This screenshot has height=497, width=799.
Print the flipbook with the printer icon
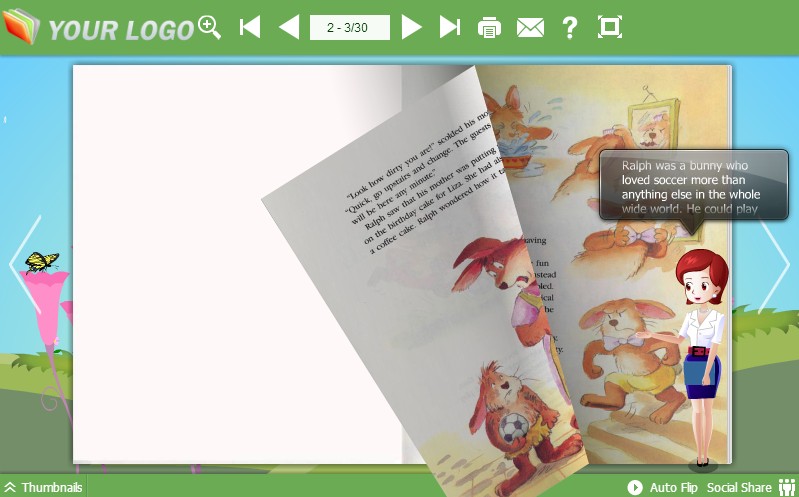(x=489, y=28)
